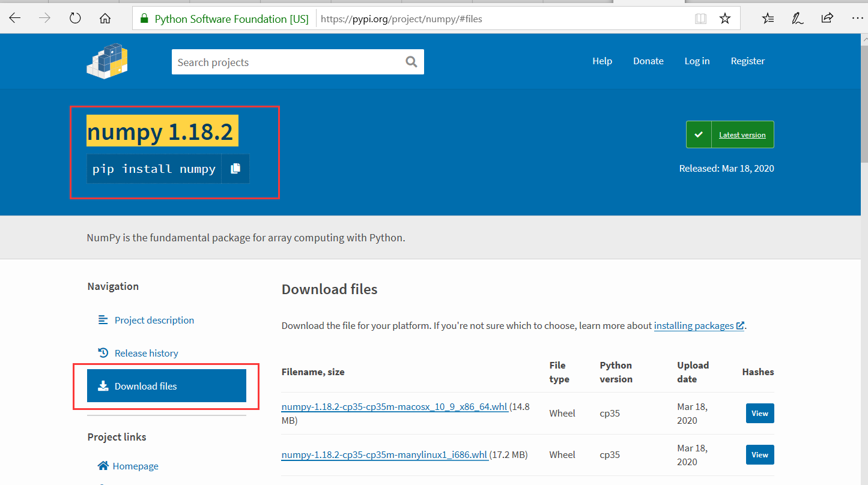Click the PyPI logo
This screenshot has height=485, width=868.
pyautogui.click(x=107, y=61)
